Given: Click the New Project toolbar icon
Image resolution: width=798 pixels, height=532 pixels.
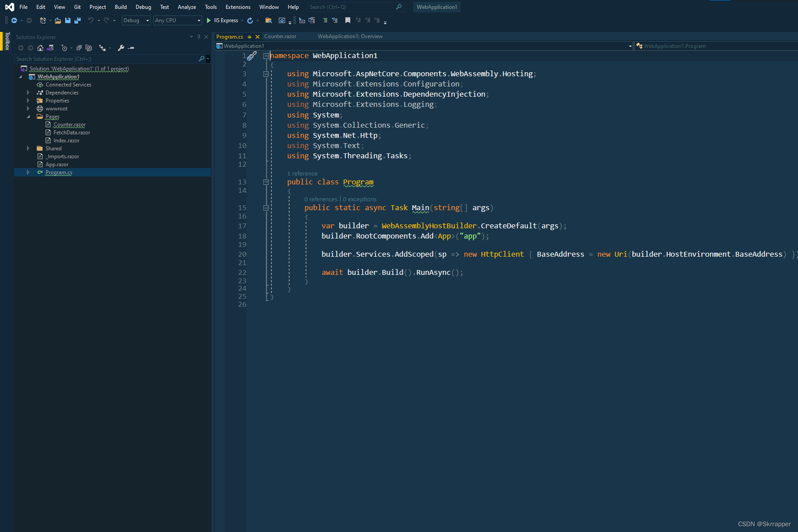Looking at the screenshot, I should (x=43, y=20).
